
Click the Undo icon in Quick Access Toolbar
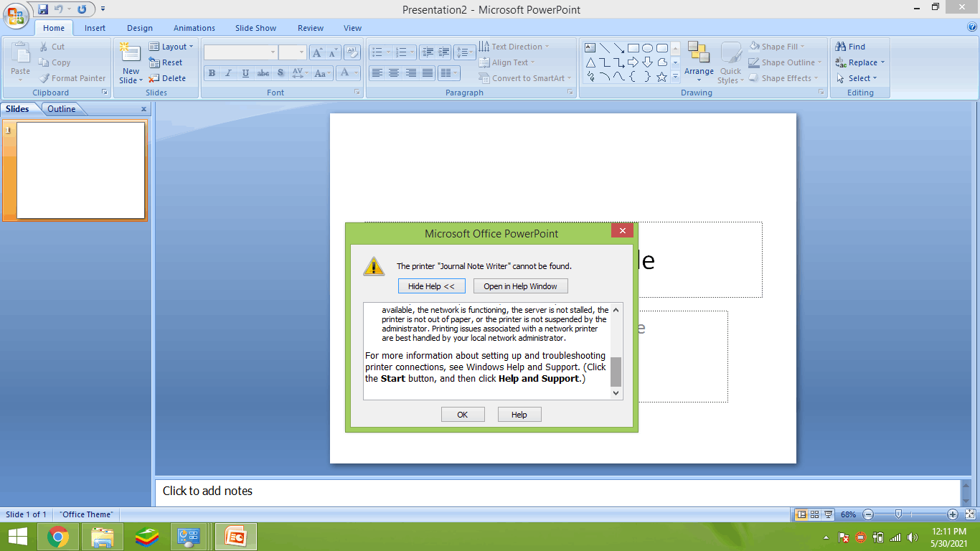59,9
